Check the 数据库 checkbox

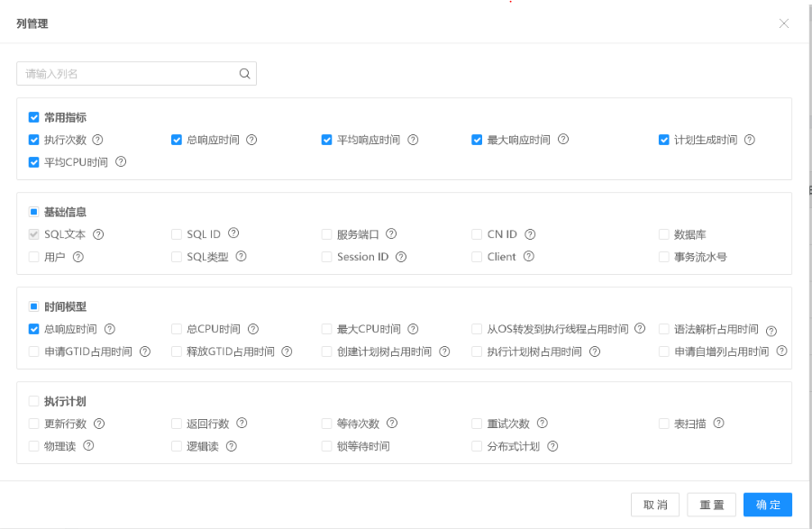click(662, 233)
